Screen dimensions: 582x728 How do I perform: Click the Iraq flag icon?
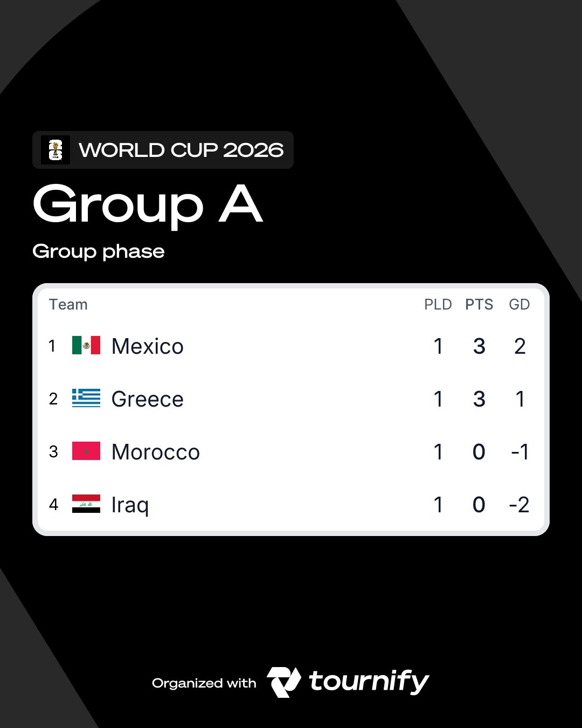point(86,504)
